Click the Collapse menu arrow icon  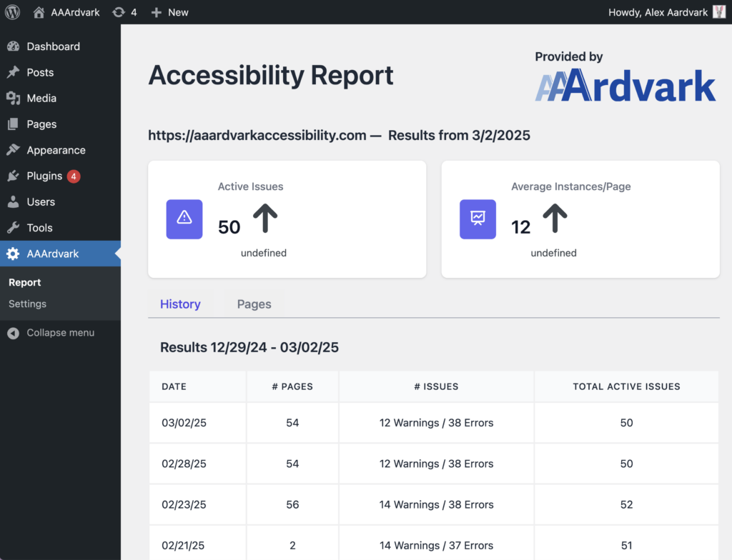pyautogui.click(x=13, y=333)
